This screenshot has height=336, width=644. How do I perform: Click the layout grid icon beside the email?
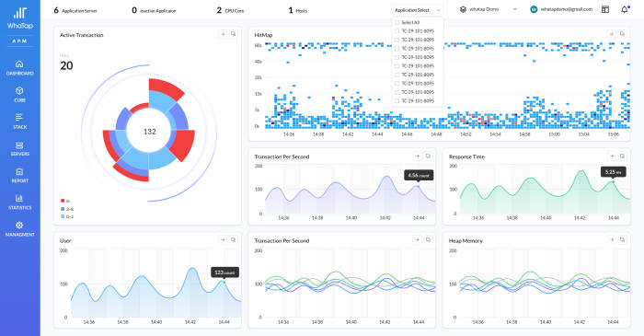click(x=605, y=9)
